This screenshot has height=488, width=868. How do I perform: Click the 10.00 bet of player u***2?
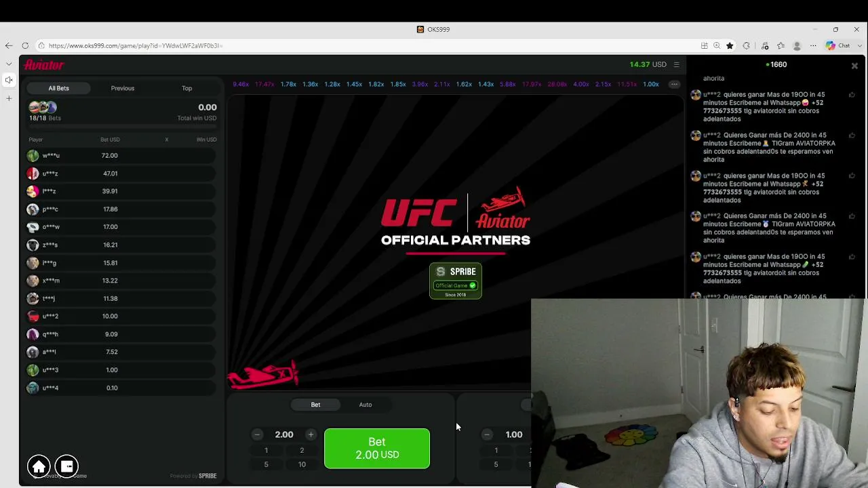[x=110, y=316]
